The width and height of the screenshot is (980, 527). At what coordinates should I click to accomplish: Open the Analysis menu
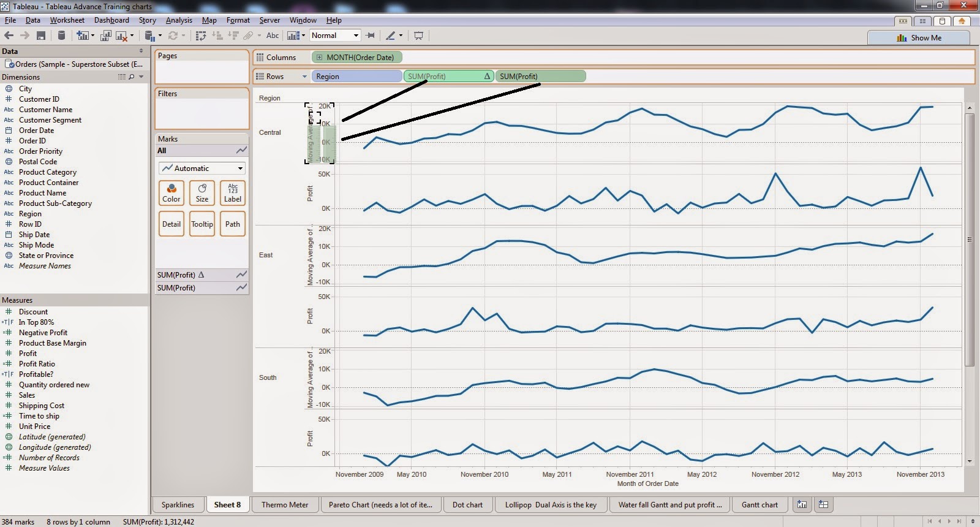(x=179, y=20)
